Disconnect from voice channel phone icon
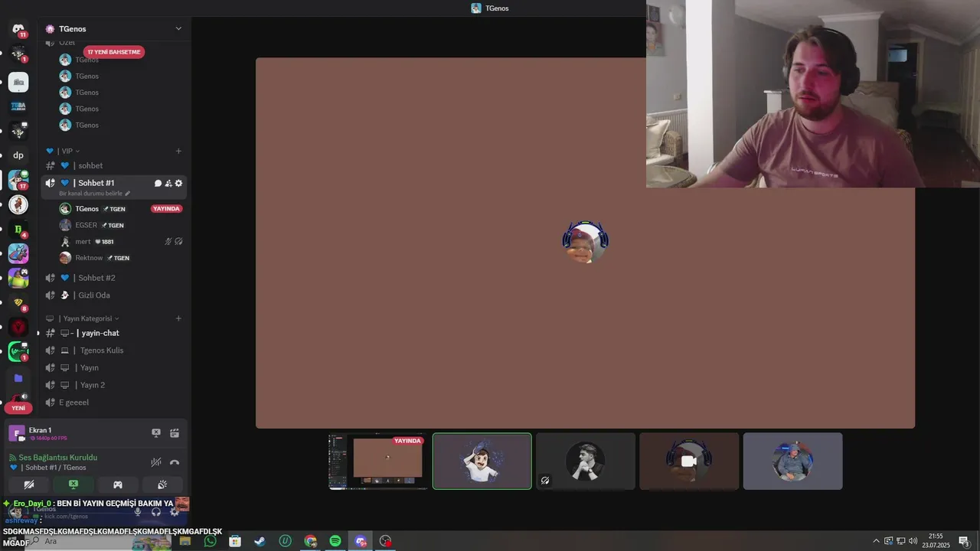 pos(175,462)
